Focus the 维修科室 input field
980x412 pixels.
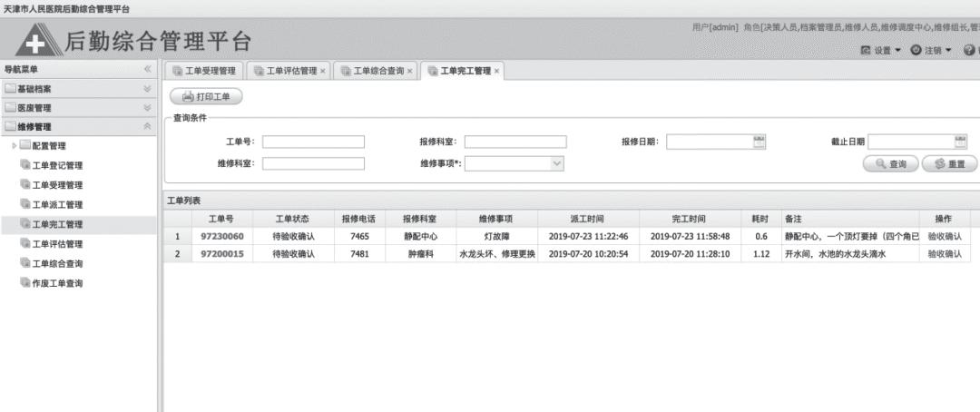pos(313,163)
